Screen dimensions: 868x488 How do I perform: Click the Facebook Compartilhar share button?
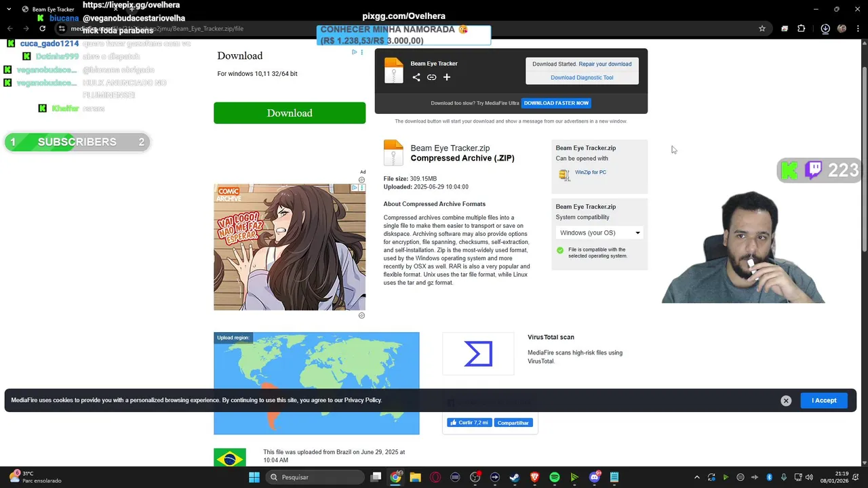click(513, 422)
